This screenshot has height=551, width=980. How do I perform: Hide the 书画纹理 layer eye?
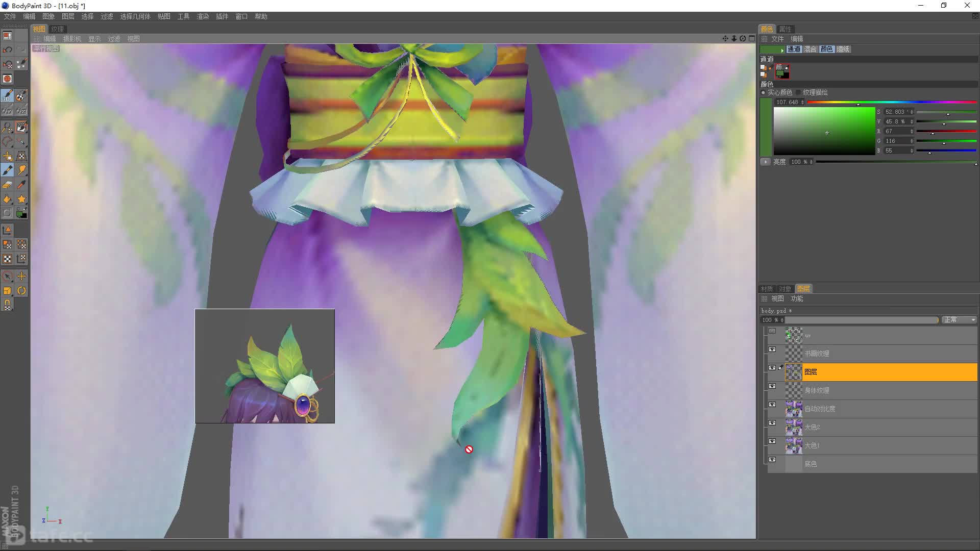pyautogui.click(x=772, y=349)
